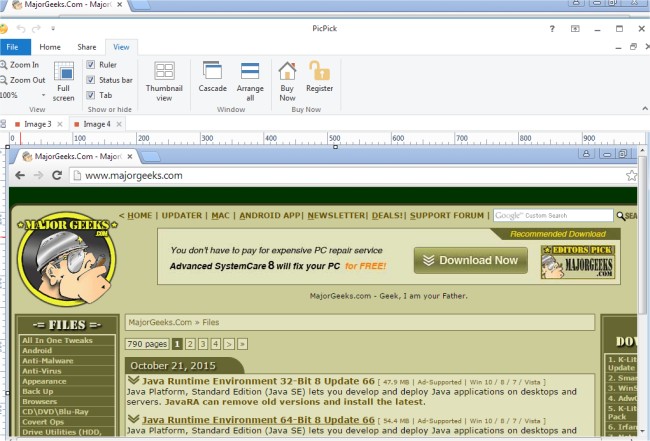The height and width of the screenshot is (441, 650).
Task: Click the MAC navigation link
Action: point(220,216)
